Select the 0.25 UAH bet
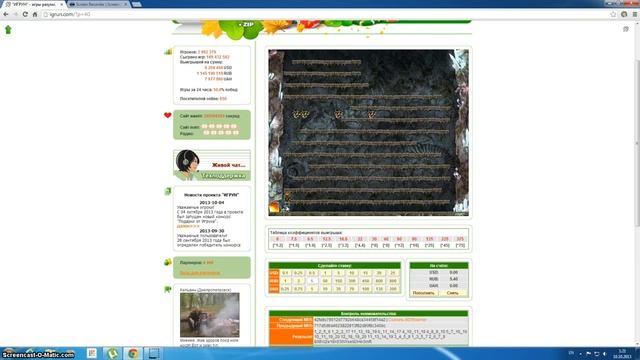The image size is (640, 360). [285, 289]
